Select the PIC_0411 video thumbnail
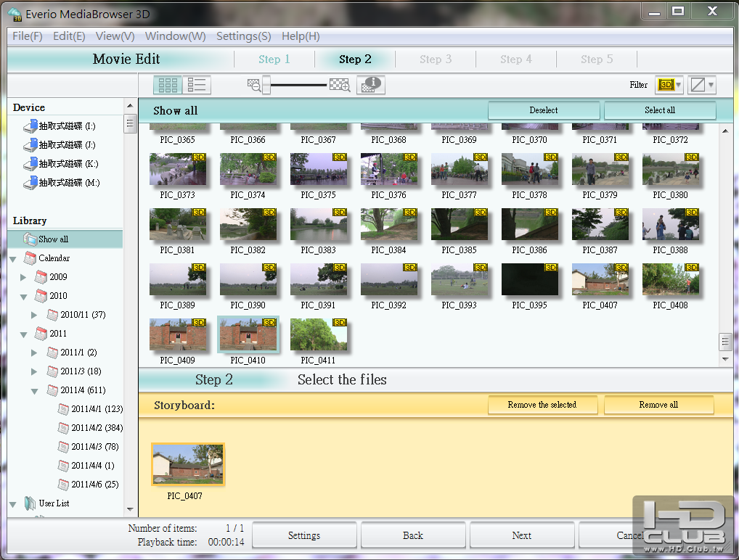 point(318,334)
